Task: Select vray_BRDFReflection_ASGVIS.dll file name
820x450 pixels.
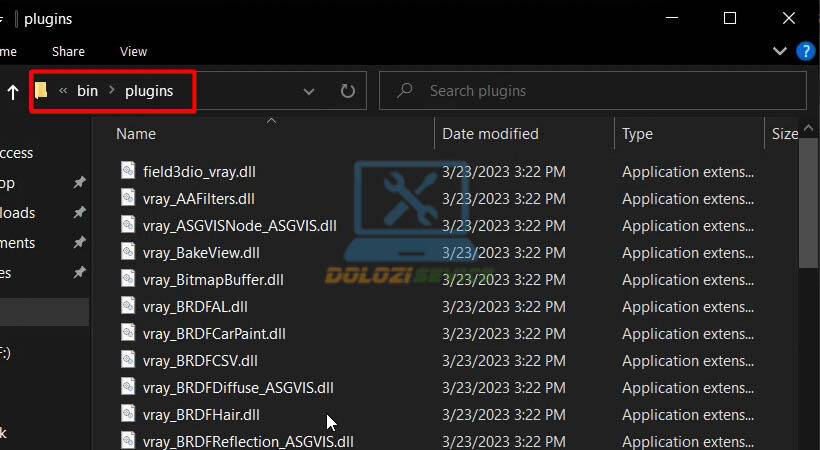Action: (248, 442)
